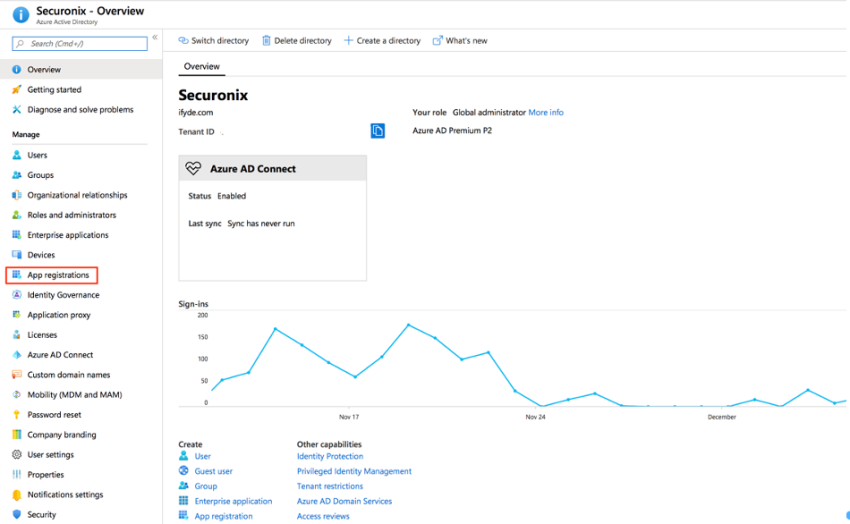
Task: Click the Nov 17 peak on sign-ins chart
Action: pos(408,325)
